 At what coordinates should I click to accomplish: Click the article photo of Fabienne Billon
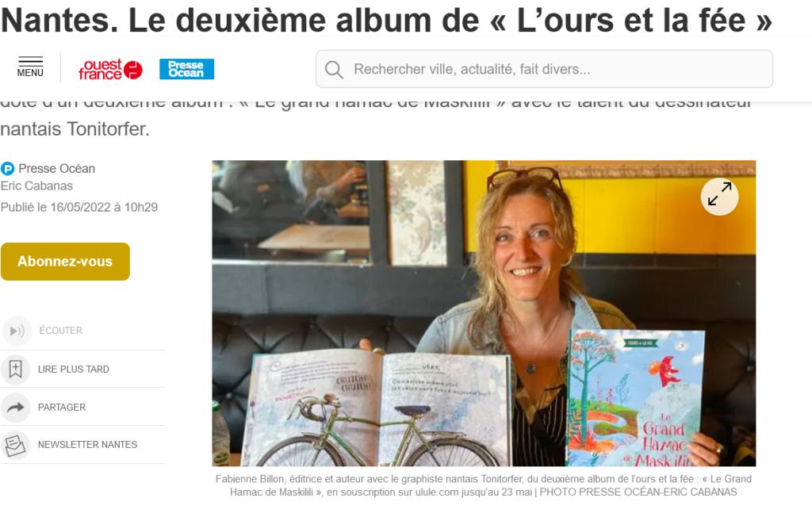coord(484,313)
